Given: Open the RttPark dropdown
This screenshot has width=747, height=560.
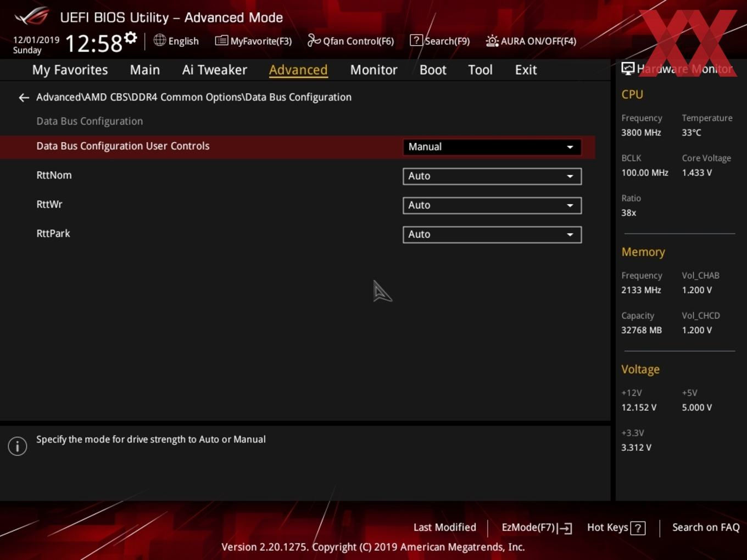Looking at the screenshot, I should tap(492, 234).
